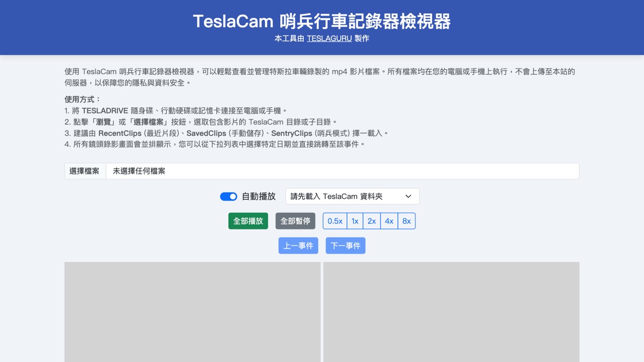Select 8x fast playback speed
Image resolution: width=644 pixels, height=362 pixels.
(406, 221)
